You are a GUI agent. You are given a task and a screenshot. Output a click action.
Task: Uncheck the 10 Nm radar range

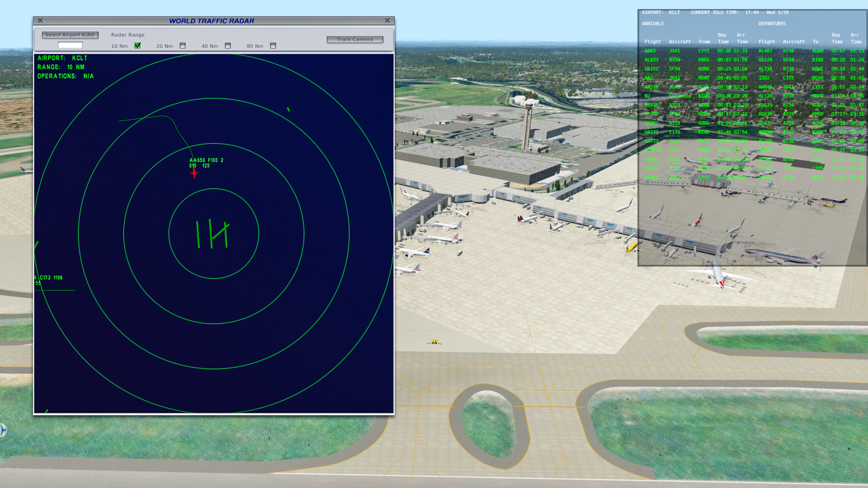pos(137,46)
